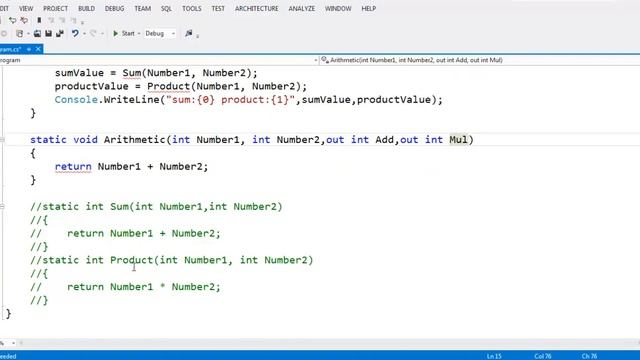Open the WINDOW menu
The width and height of the screenshot is (640, 360).
pyautogui.click(x=338, y=8)
